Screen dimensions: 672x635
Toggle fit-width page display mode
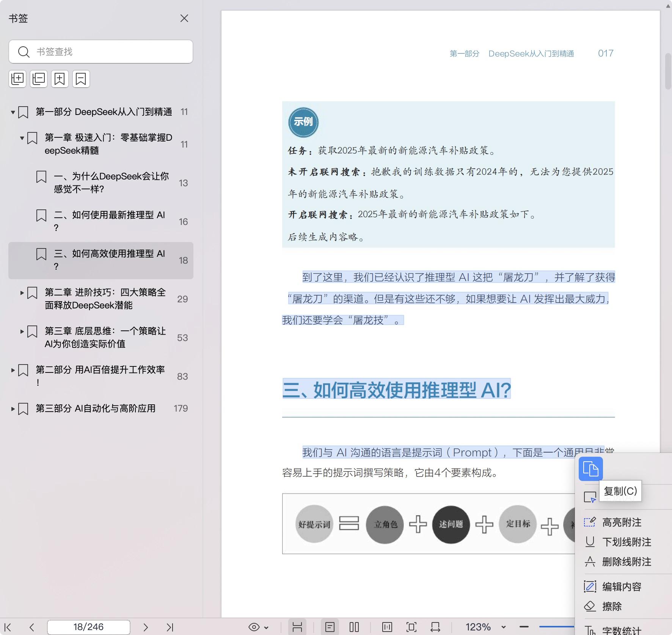[435, 627]
